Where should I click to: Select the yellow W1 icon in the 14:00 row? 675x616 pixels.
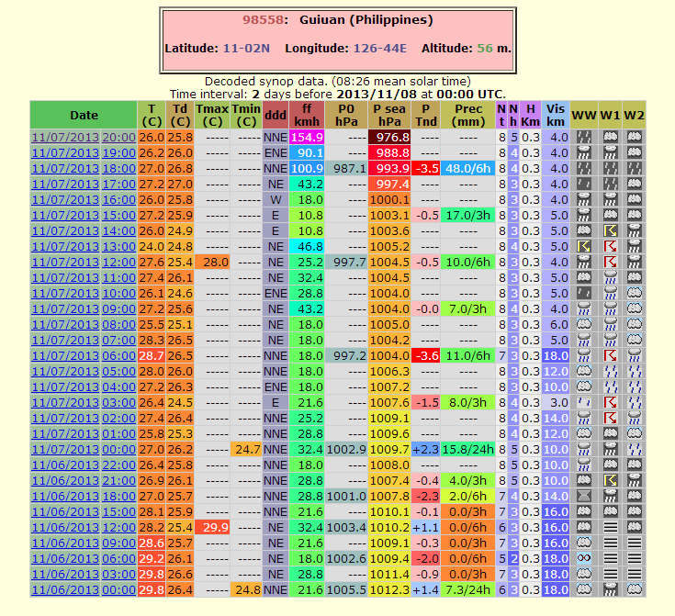[x=609, y=230]
